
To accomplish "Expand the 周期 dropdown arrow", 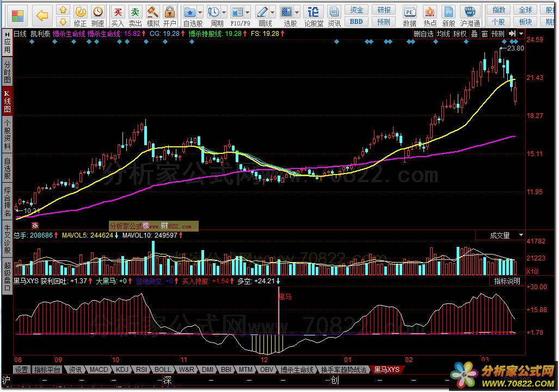I will (x=224, y=13).
